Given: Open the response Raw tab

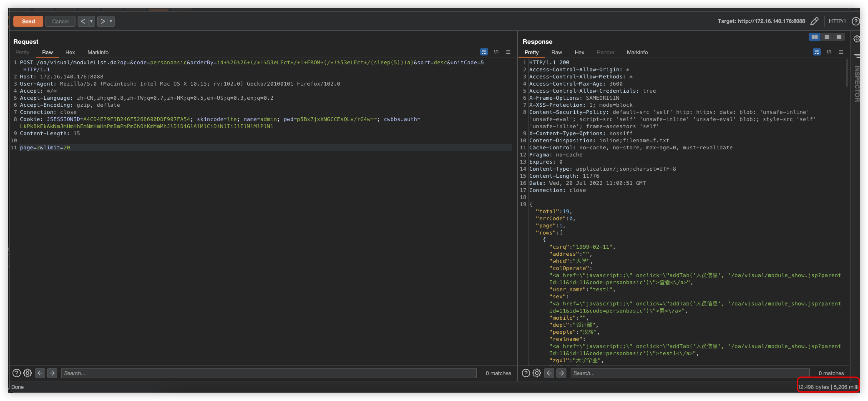Looking at the screenshot, I should (556, 52).
